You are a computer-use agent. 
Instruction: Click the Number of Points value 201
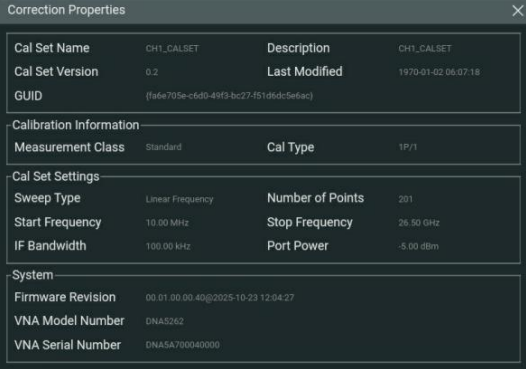405,199
